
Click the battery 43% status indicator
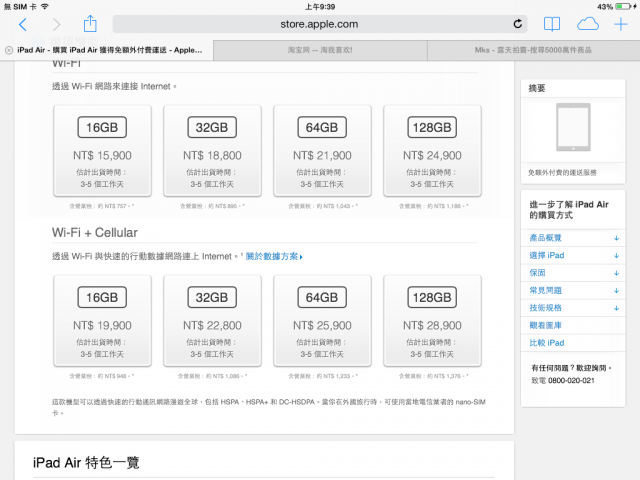[616, 7]
